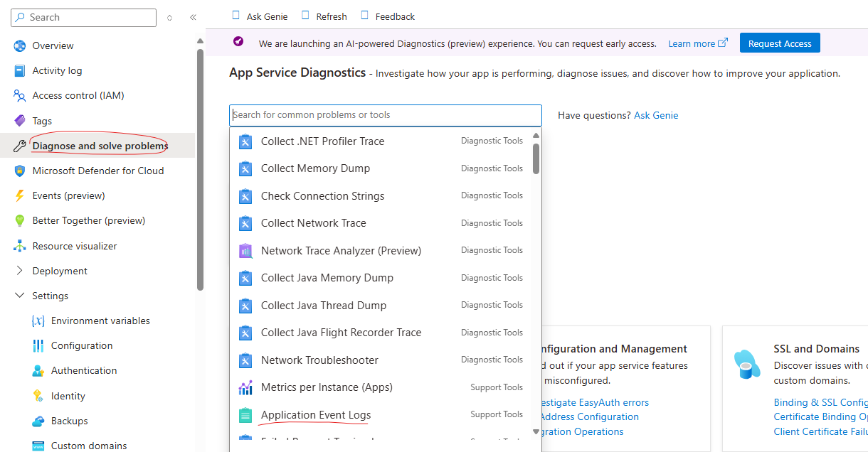Open Environment variables sidebar item
The image size is (868, 452).
97,321
